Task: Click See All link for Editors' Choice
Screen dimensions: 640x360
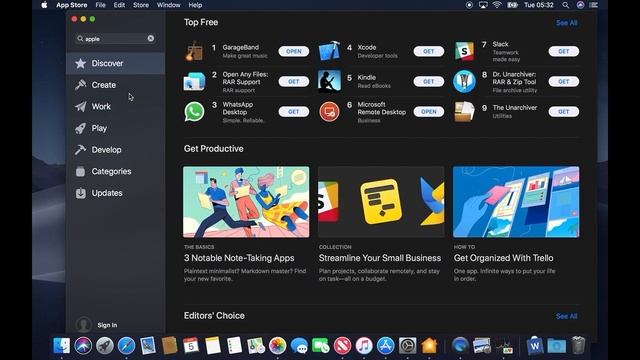Action: (x=567, y=316)
